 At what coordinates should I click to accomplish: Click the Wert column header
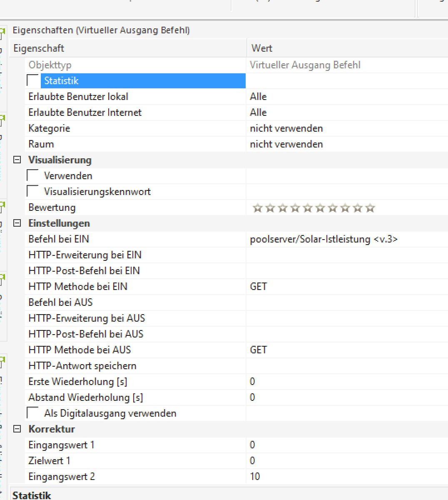tap(262, 48)
